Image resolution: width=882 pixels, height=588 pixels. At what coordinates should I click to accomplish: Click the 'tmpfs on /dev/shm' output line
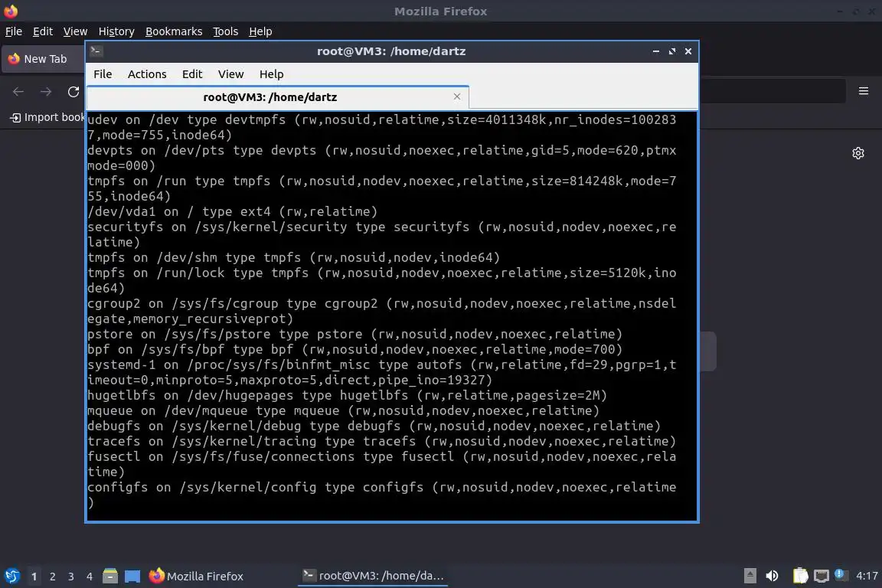294,258
